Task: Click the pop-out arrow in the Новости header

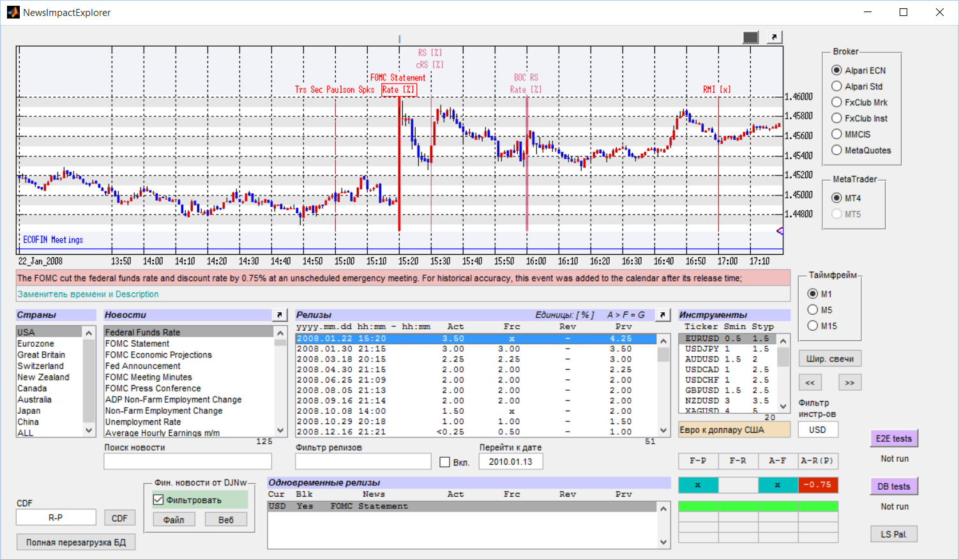Action: [279, 315]
